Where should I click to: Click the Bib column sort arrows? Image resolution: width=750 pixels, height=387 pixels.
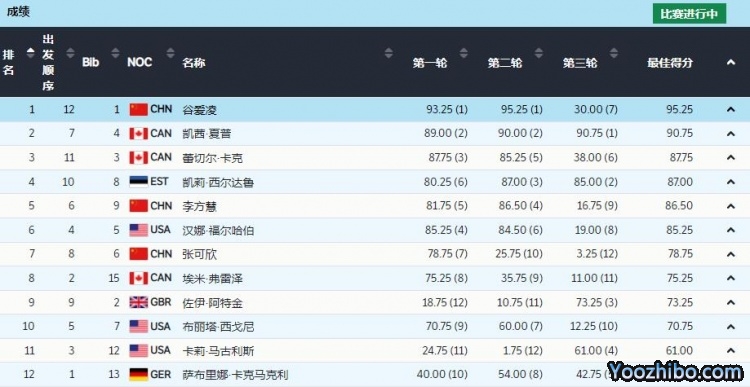point(115,53)
